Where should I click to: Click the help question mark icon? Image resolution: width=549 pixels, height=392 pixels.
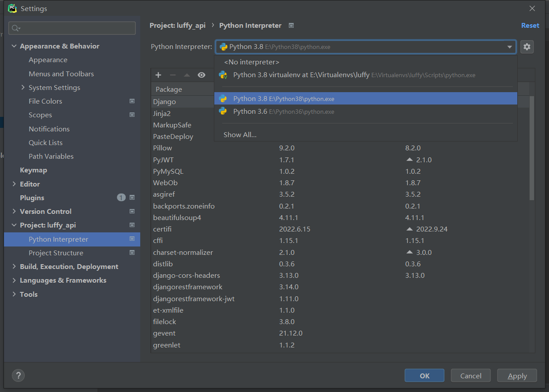click(x=18, y=375)
